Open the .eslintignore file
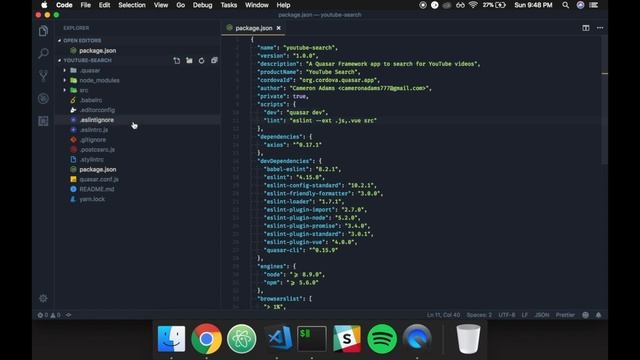640x360 pixels. coord(97,120)
